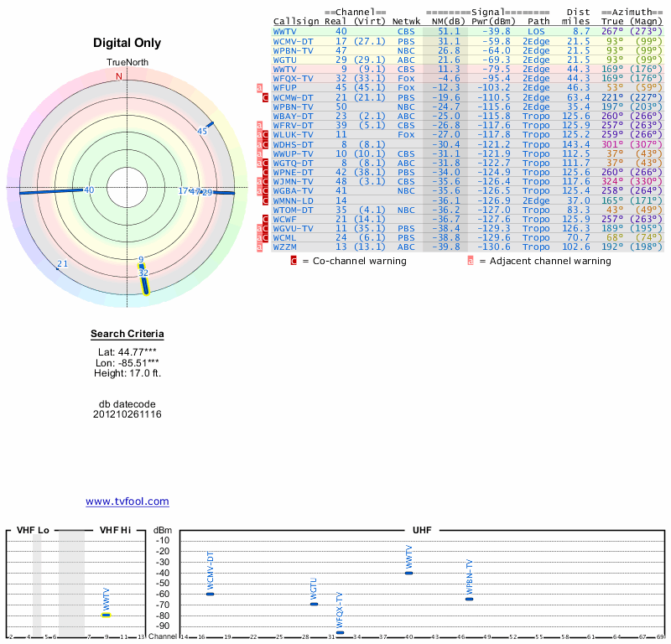Click the WGTU callsign in the station table

point(287,60)
